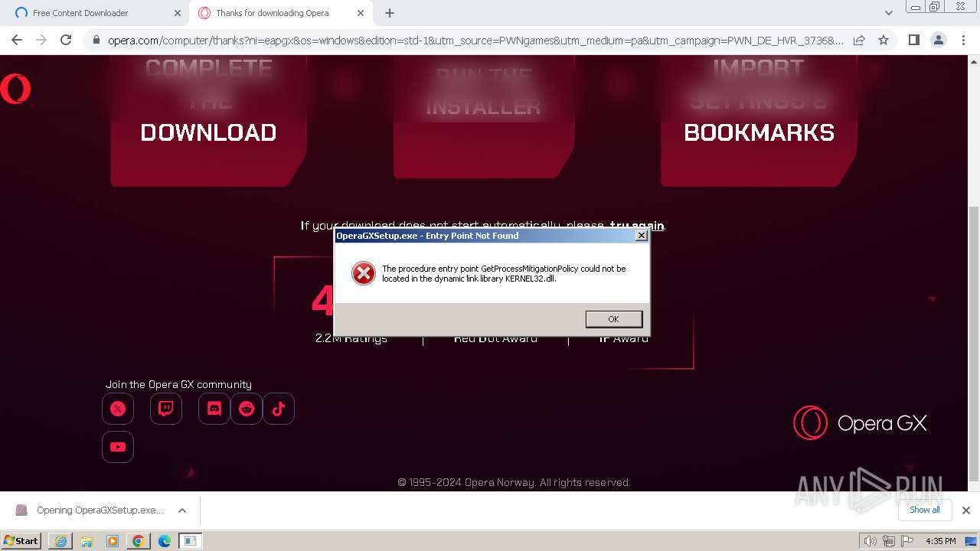Select the active setup window taskbar button
This screenshot has width=980, height=551.
[x=191, y=541]
